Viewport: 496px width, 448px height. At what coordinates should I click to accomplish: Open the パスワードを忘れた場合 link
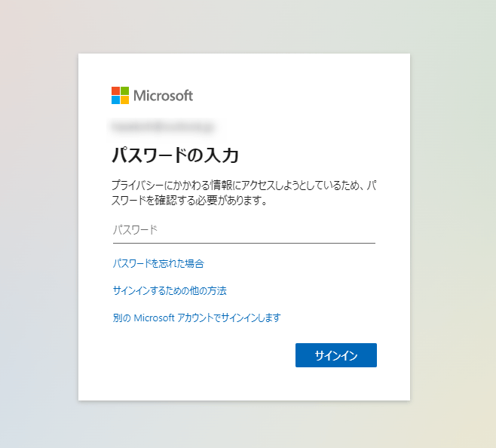pyautogui.click(x=158, y=263)
